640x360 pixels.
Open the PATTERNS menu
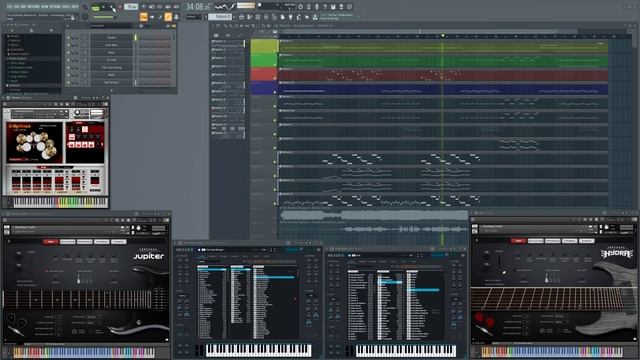tap(34, 7)
